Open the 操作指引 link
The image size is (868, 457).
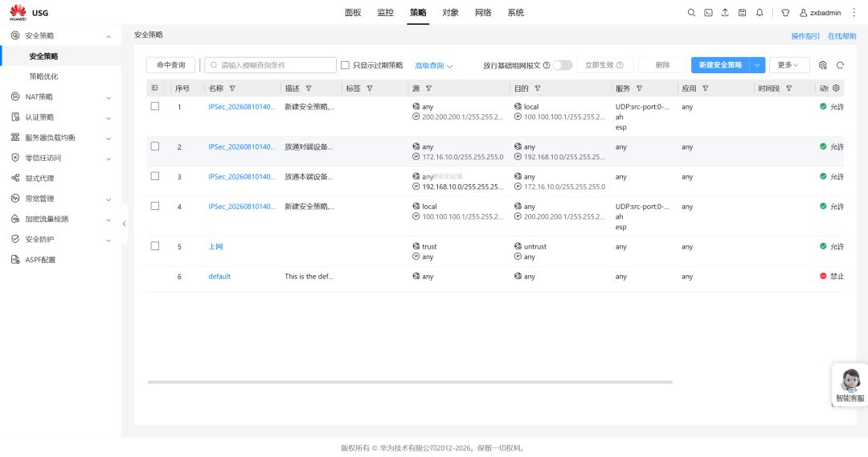(x=805, y=36)
